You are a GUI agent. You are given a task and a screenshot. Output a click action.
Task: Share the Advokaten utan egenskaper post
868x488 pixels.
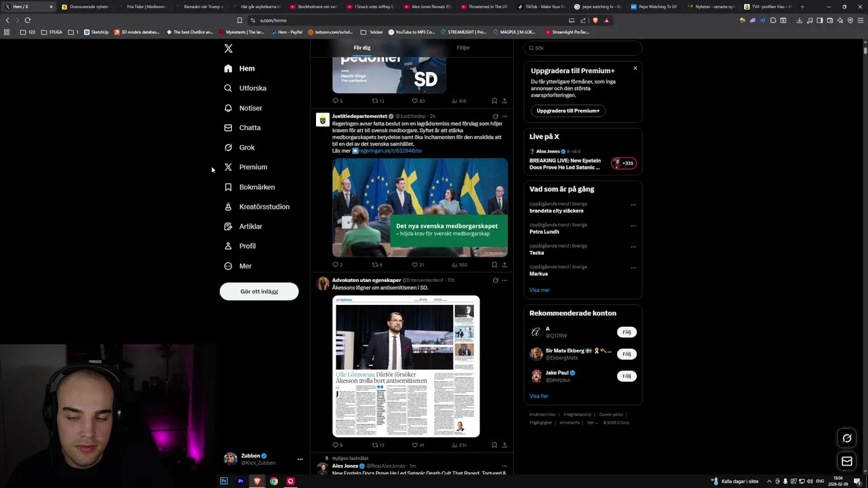point(505,445)
